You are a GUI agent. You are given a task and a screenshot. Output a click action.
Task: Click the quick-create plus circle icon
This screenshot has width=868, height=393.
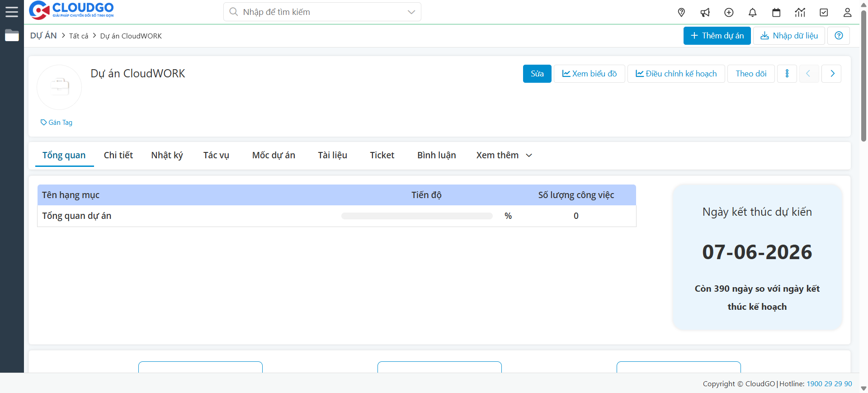[729, 13]
